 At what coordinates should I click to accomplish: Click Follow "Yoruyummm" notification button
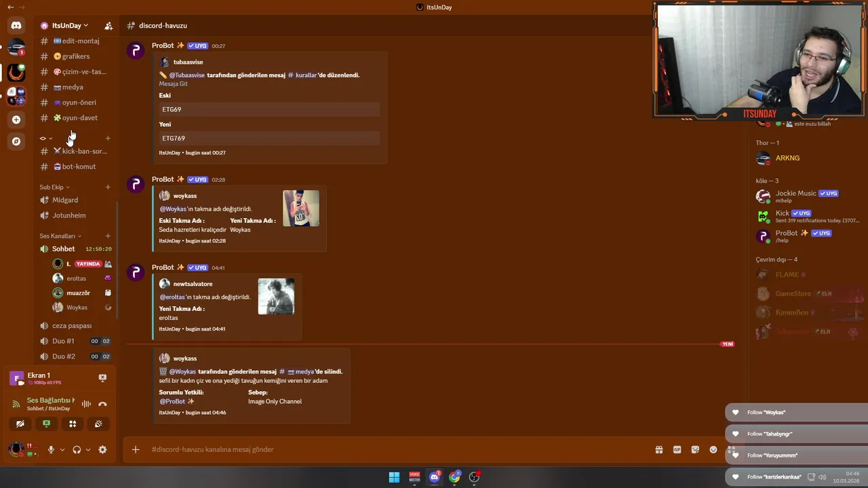click(x=796, y=455)
